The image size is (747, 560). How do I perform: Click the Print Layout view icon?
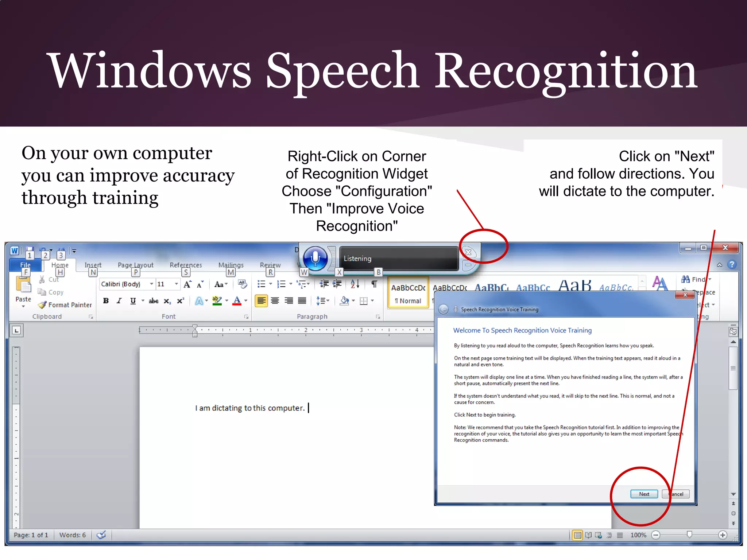pyautogui.click(x=577, y=535)
